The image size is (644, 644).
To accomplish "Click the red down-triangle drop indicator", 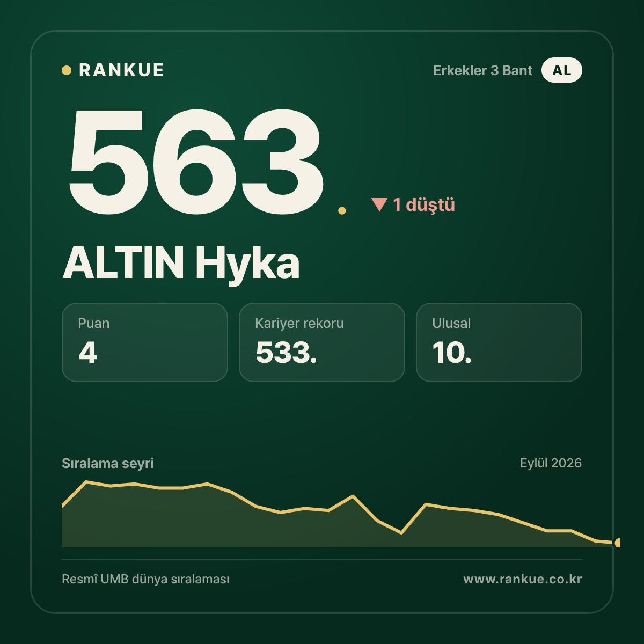I will [379, 204].
